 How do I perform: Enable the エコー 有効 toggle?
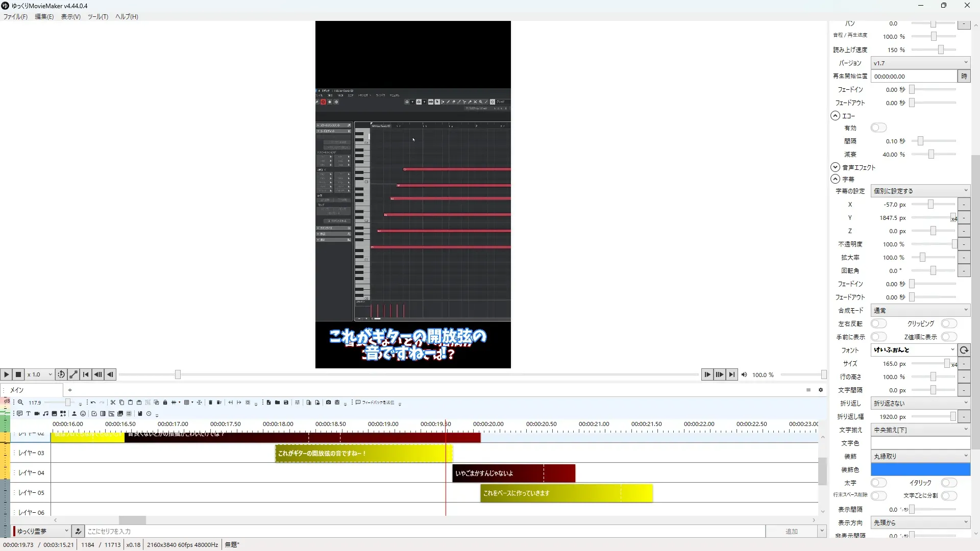click(878, 128)
